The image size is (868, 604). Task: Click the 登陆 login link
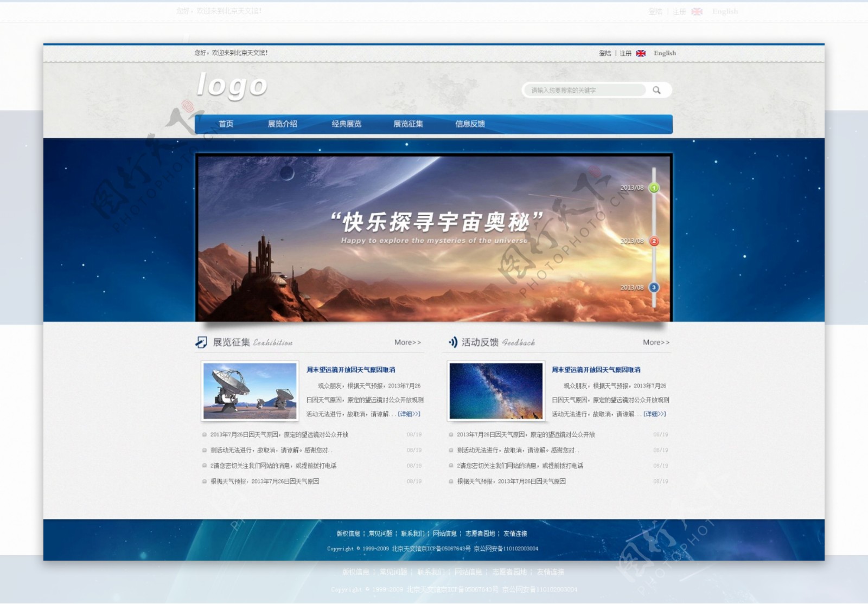point(605,53)
